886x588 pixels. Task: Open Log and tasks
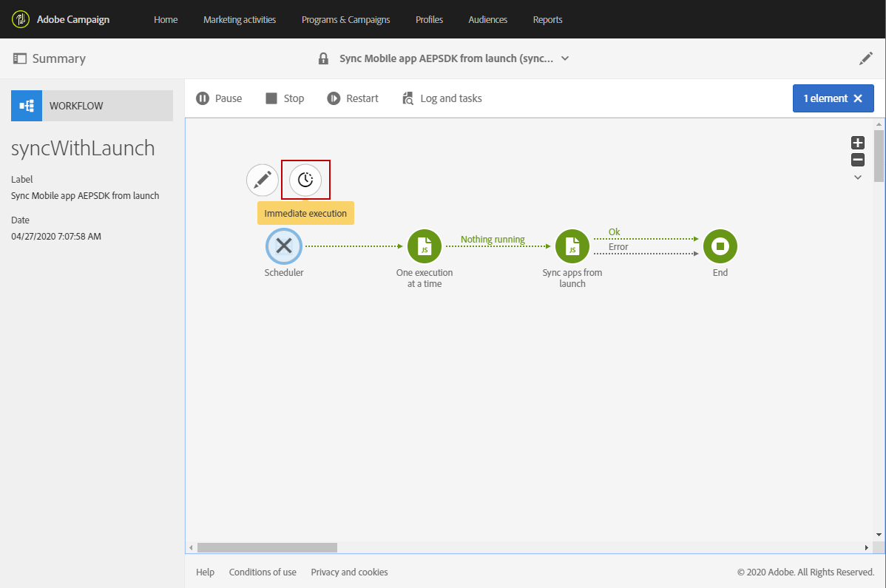pyautogui.click(x=442, y=98)
